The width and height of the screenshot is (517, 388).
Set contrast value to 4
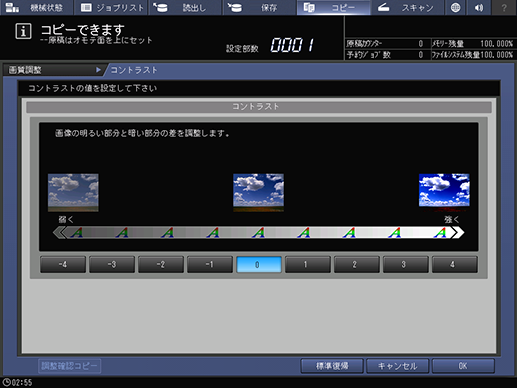(455, 265)
